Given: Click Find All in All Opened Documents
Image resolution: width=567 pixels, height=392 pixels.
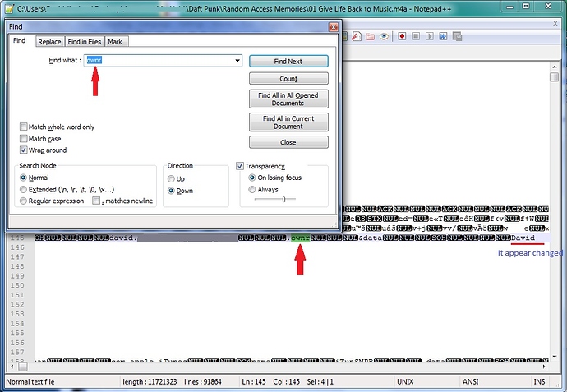Looking at the screenshot, I should click(288, 99).
